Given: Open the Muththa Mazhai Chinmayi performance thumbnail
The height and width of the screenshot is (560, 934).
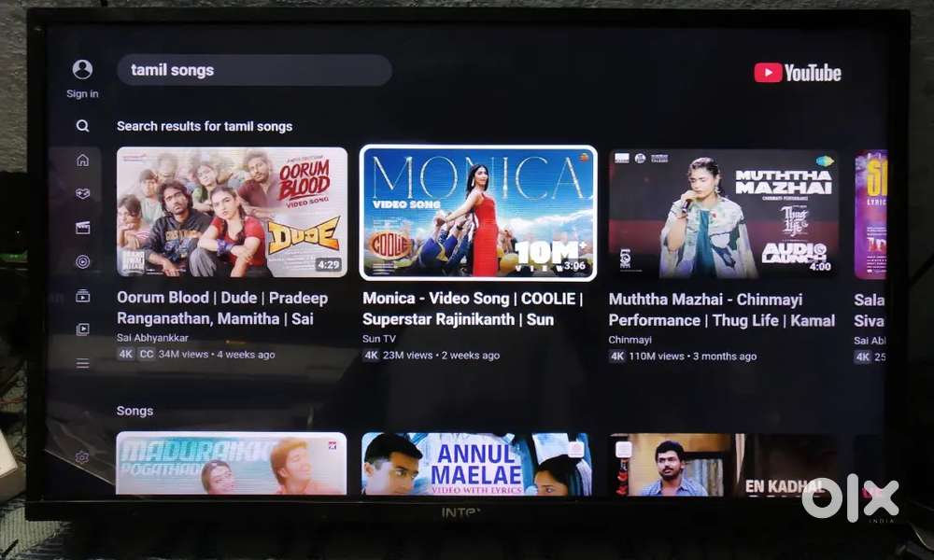Looking at the screenshot, I should click(x=723, y=214).
